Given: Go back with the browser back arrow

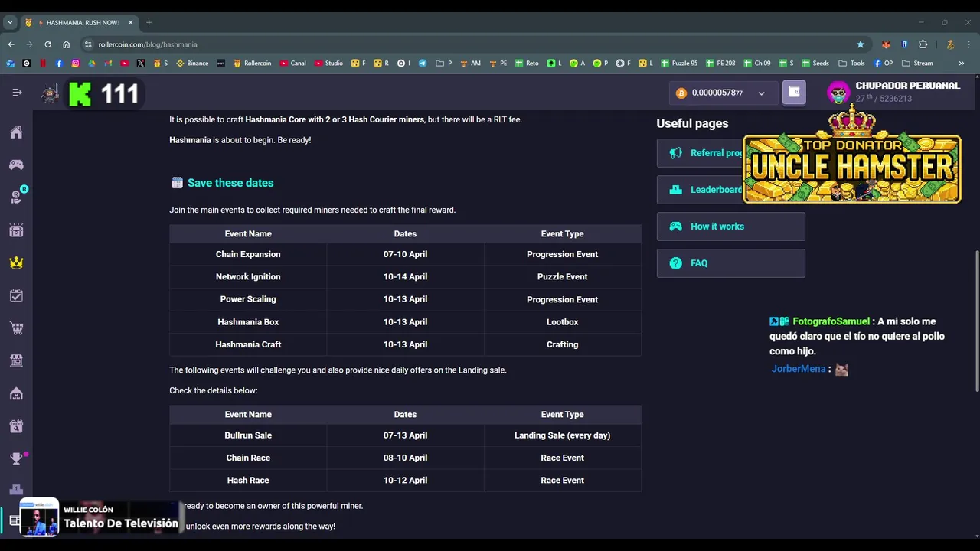Looking at the screenshot, I should (x=11, y=44).
